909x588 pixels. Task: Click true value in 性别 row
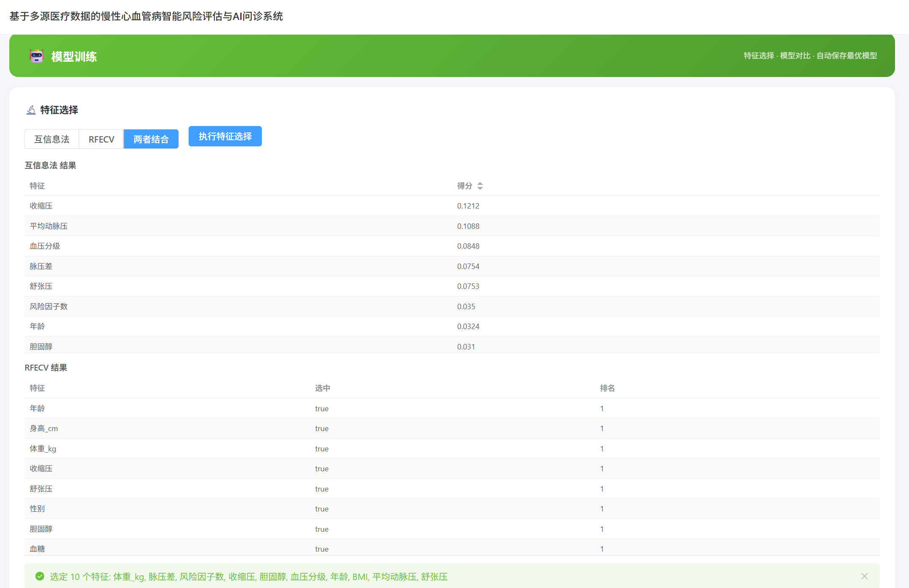321,509
